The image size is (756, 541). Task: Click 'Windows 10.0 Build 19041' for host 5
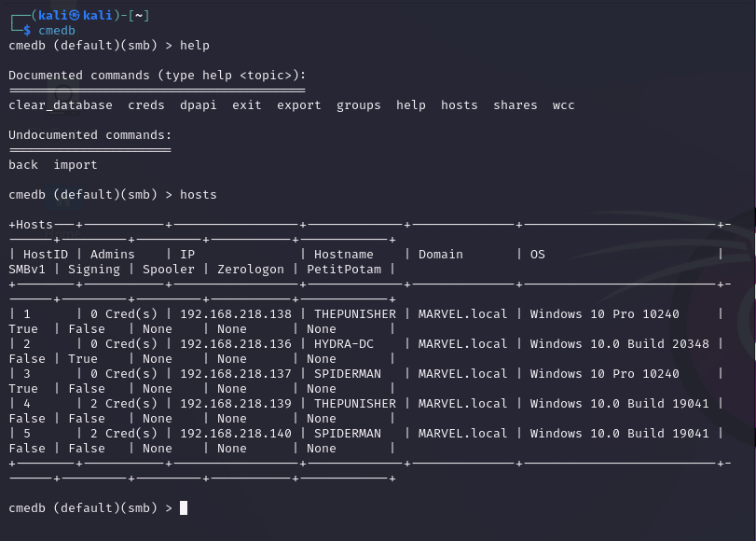(620, 434)
